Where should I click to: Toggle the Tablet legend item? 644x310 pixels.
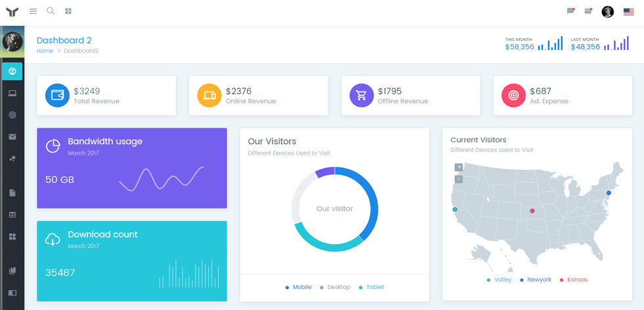[372, 287]
